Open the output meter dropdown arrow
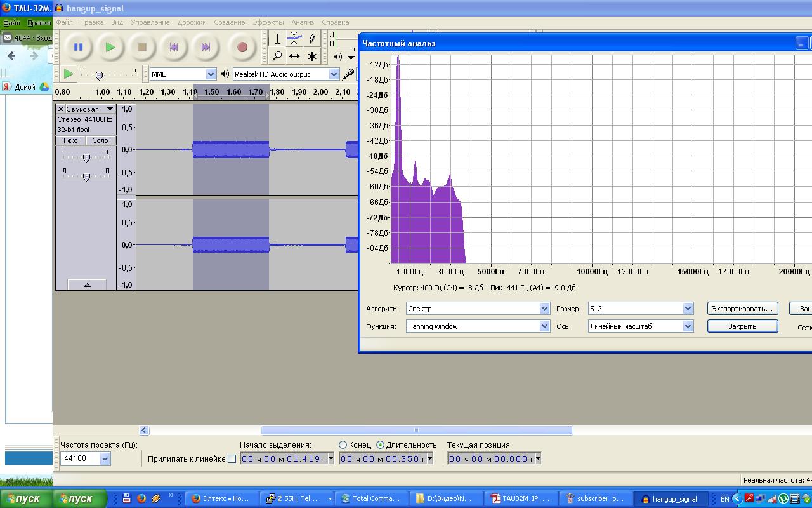812x508 pixels. coord(351,57)
